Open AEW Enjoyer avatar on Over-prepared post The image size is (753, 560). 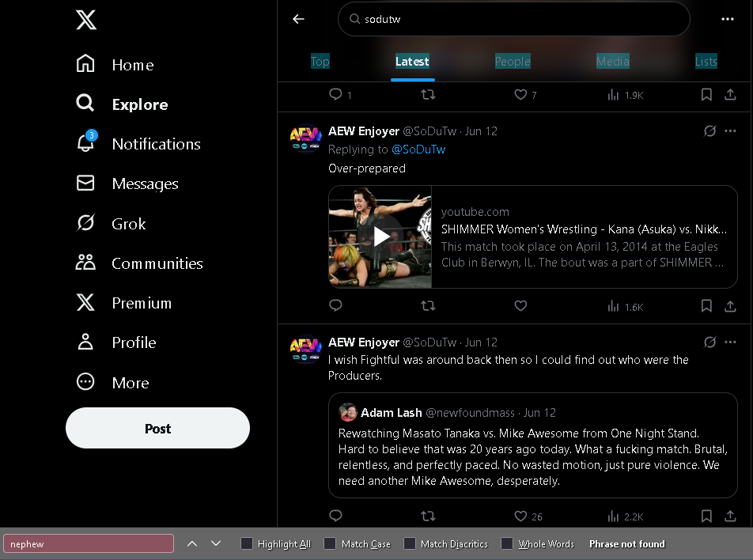coord(305,138)
